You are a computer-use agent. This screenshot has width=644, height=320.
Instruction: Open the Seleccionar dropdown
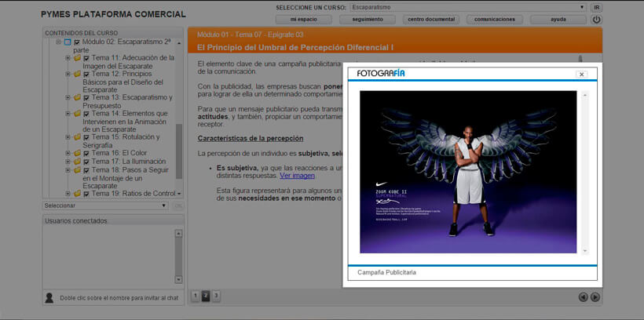(105, 205)
